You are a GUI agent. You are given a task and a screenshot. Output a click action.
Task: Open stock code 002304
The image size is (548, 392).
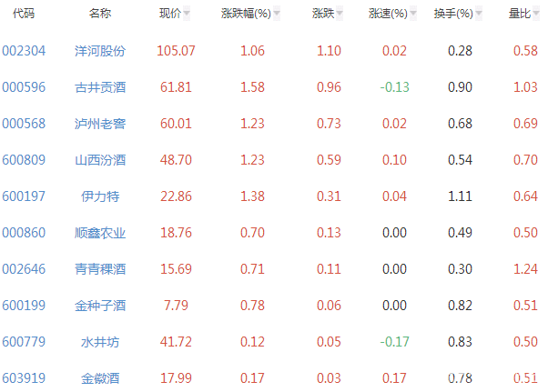tap(24, 51)
